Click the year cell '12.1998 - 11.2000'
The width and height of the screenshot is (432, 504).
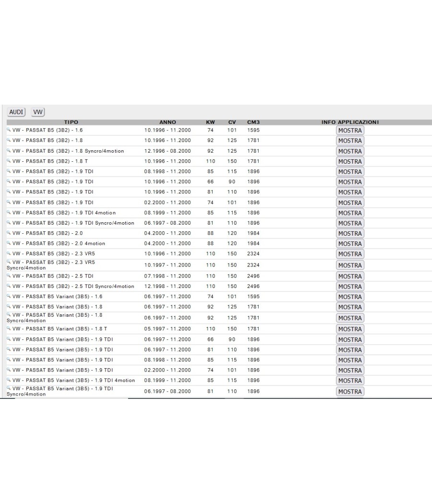coord(168,287)
